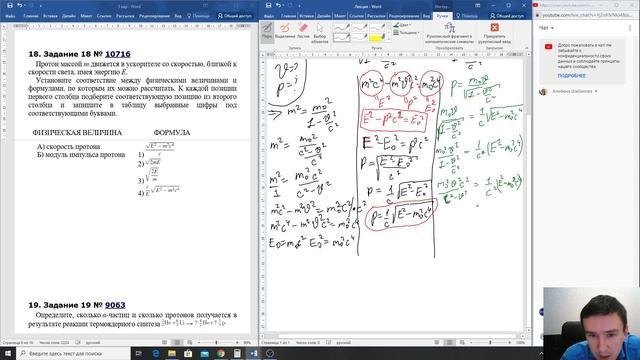Screen dimensions: 640x360
Task: Click Общий доступ in left Word window
Action: (234, 16)
